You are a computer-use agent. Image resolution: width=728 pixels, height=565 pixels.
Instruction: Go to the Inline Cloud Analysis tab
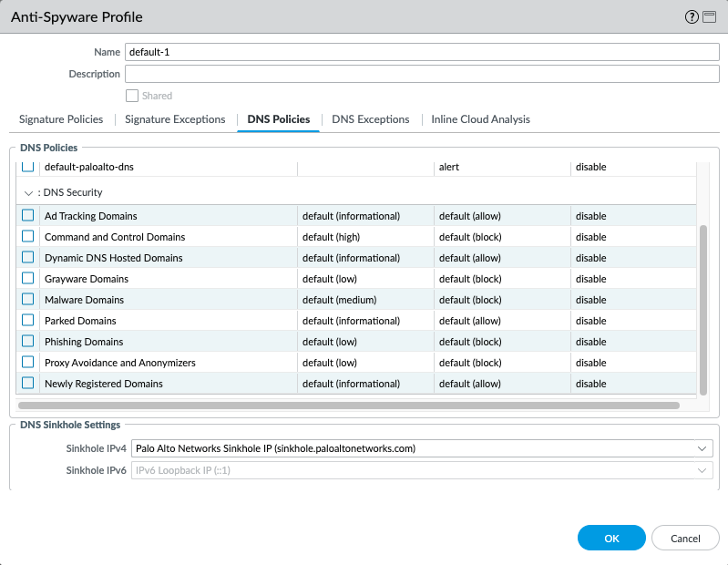click(480, 119)
